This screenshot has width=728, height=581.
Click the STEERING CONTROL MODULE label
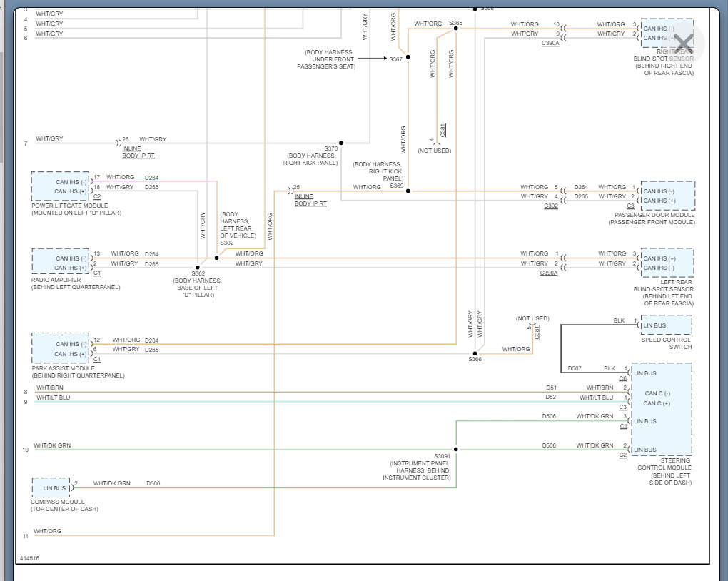[665, 464]
